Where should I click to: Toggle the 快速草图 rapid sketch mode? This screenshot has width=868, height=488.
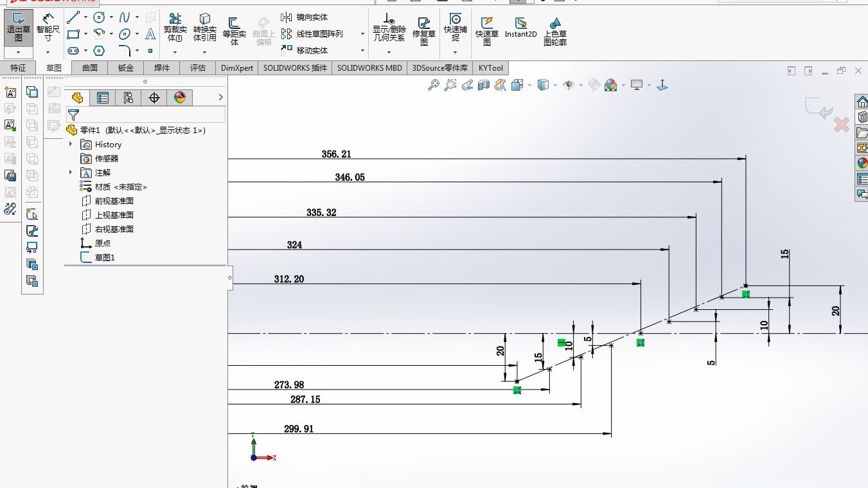(487, 30)
